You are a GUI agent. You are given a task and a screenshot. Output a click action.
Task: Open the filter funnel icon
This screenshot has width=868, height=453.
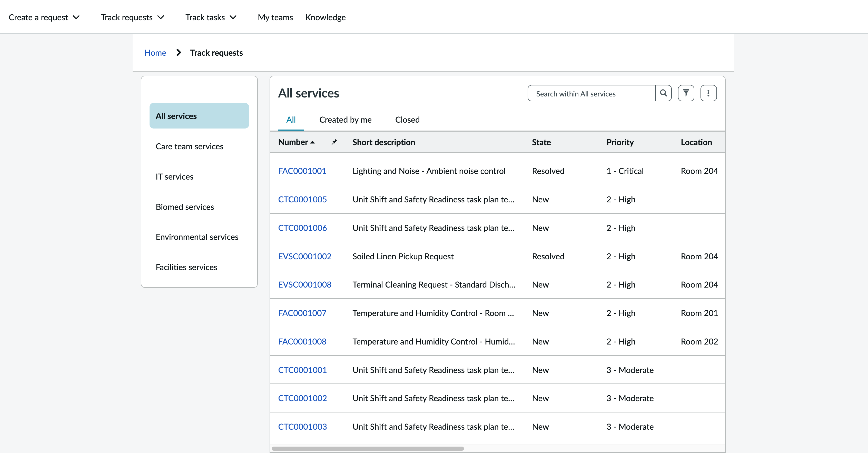coord(686,93)
